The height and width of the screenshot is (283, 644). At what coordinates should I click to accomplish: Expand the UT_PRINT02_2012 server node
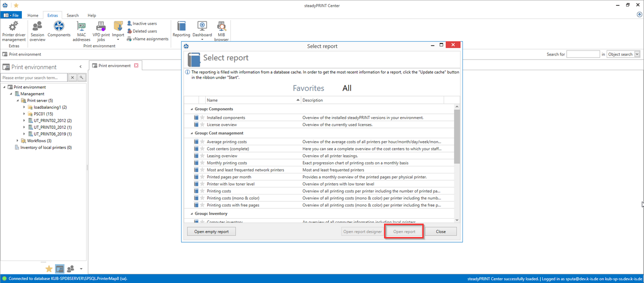[24, 121]
